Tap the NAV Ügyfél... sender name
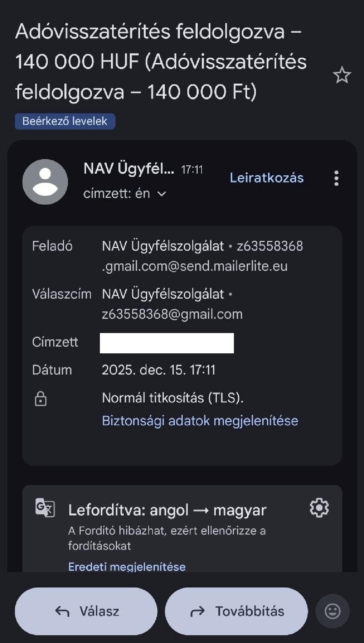 click(129, 168)
